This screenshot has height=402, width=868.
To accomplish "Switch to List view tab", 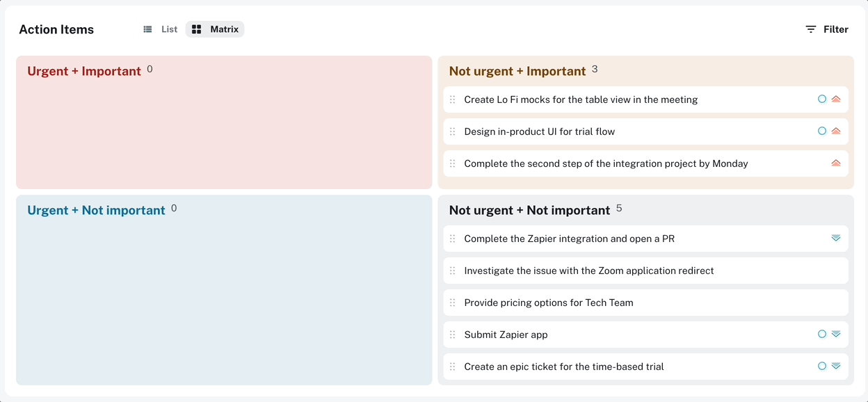I will coord(160,29).
